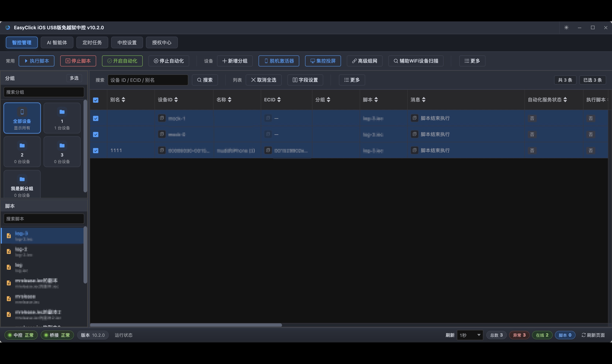Viewport: 612px width, 364px height.
Task: Open the 定时任务 tab
Action: (x=92, y=42)
